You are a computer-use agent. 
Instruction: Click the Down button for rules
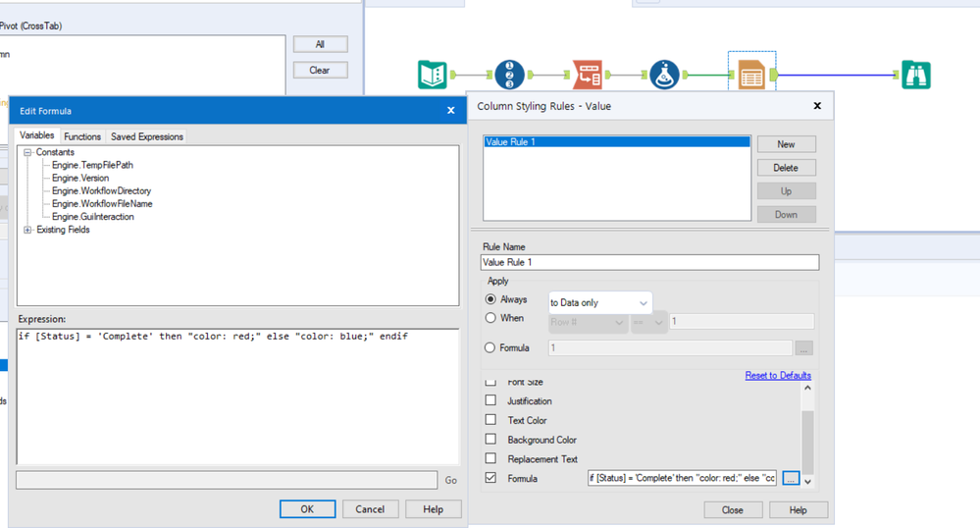tap(786, 215)
